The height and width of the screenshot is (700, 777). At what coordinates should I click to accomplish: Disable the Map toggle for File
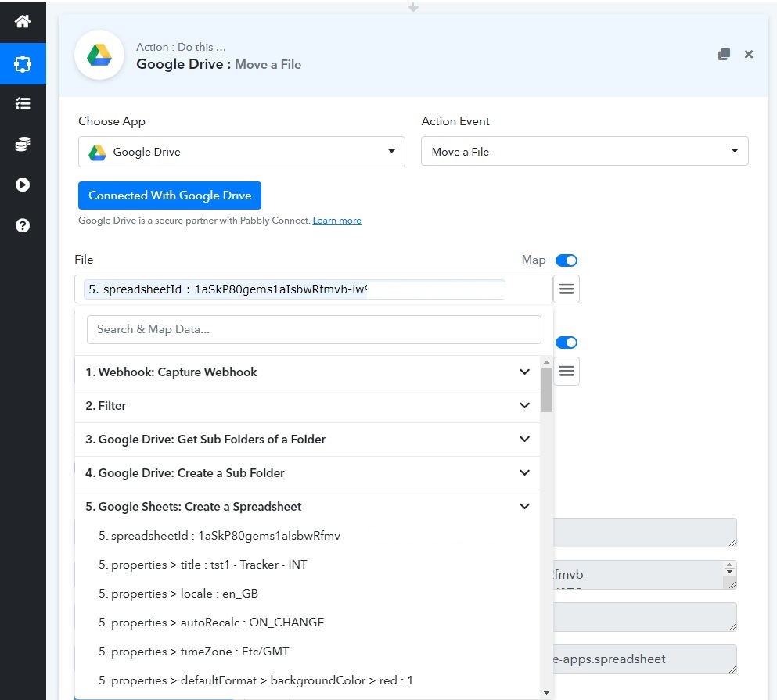pyautogui.click(x=567, y=260)
